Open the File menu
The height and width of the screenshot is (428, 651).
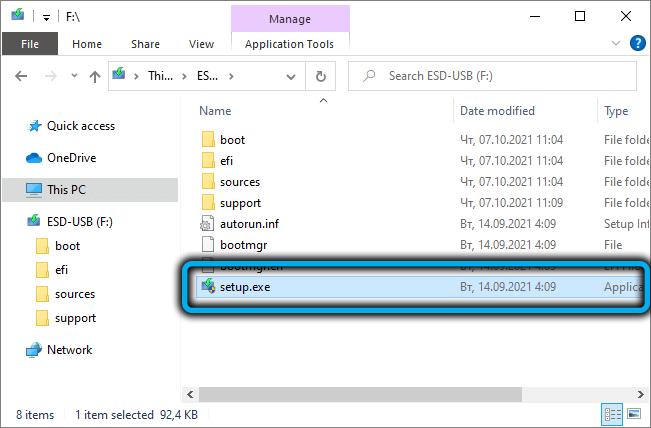tap(30, 44)
